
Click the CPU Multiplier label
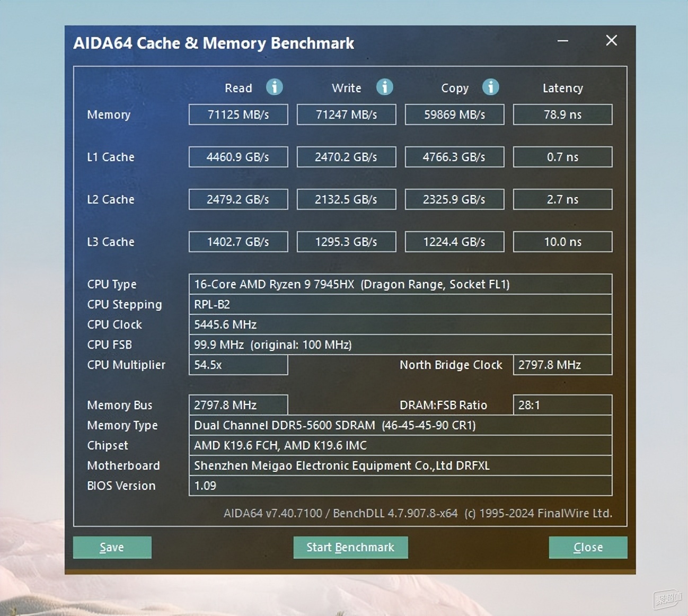(x=126, y=365)
